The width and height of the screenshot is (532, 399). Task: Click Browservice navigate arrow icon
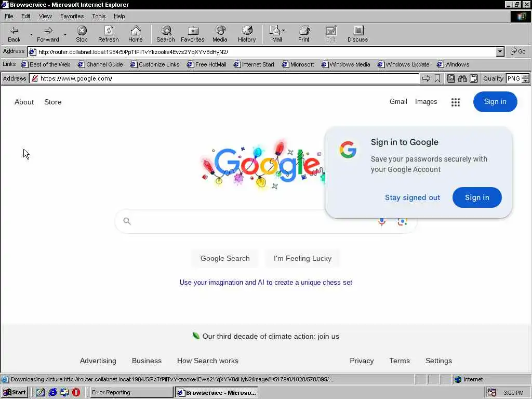[426, 79]
